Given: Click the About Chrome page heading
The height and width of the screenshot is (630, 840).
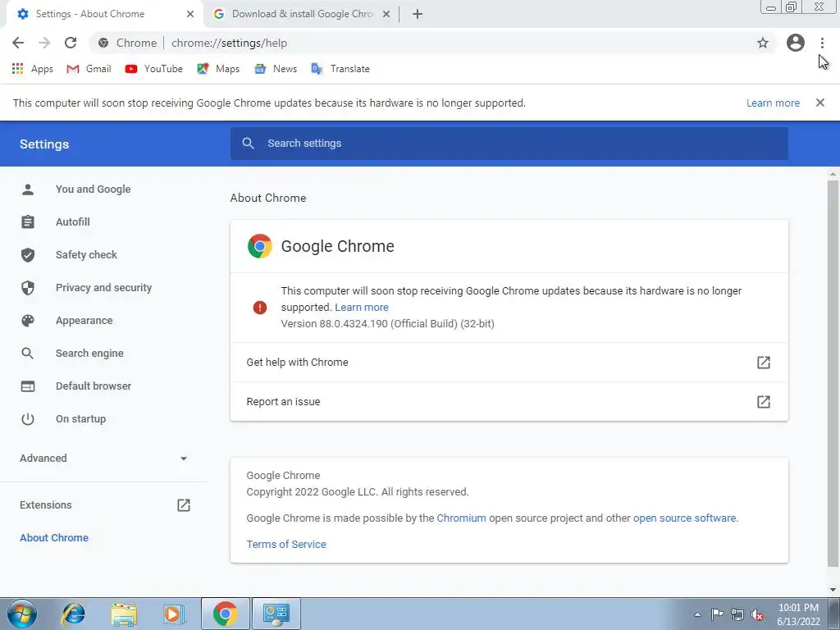Looking at the screenshot, I should [x=268, y=198].
